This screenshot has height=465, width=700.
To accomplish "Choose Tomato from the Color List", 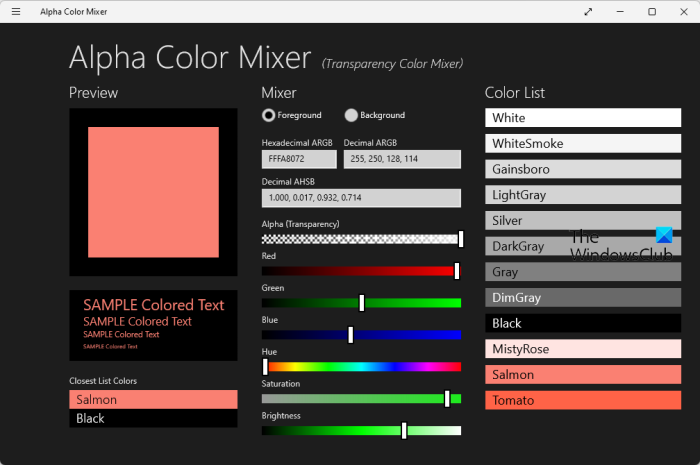I will coord(583,400).
